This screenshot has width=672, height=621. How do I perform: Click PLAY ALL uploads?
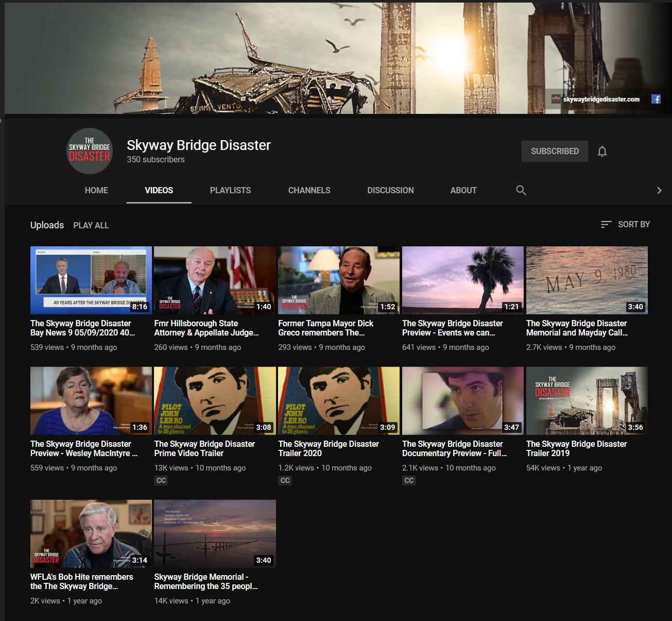91,225
